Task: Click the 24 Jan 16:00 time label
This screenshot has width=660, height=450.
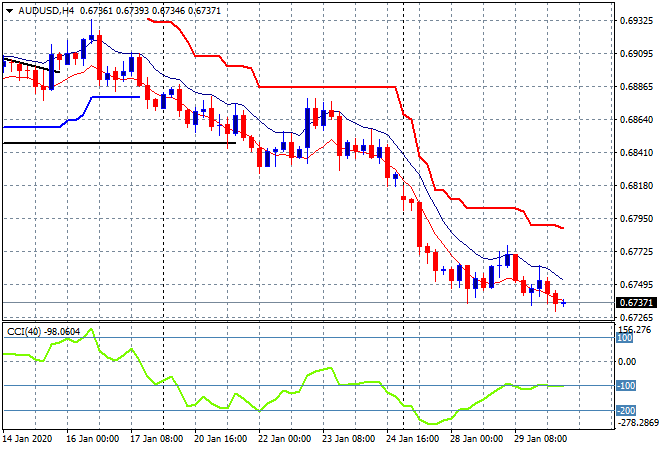Action: 412,439
